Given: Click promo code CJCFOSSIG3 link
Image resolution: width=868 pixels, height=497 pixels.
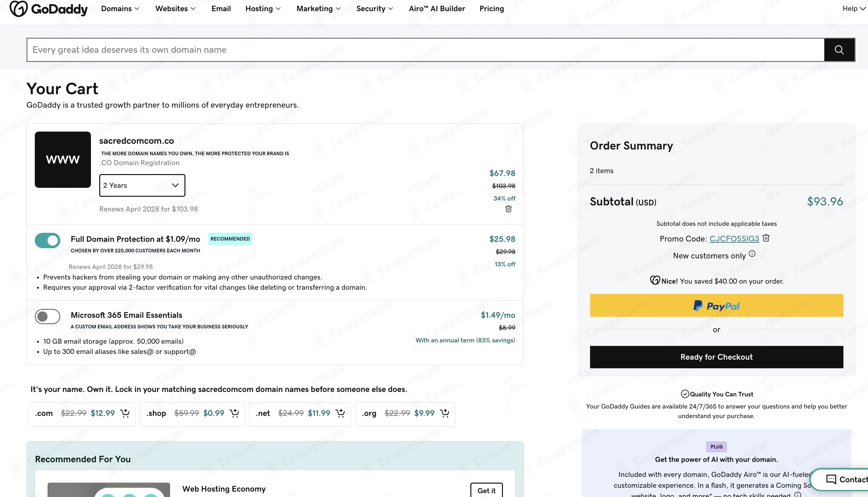Looking at the screenshot, I should (x=734, y=239).
